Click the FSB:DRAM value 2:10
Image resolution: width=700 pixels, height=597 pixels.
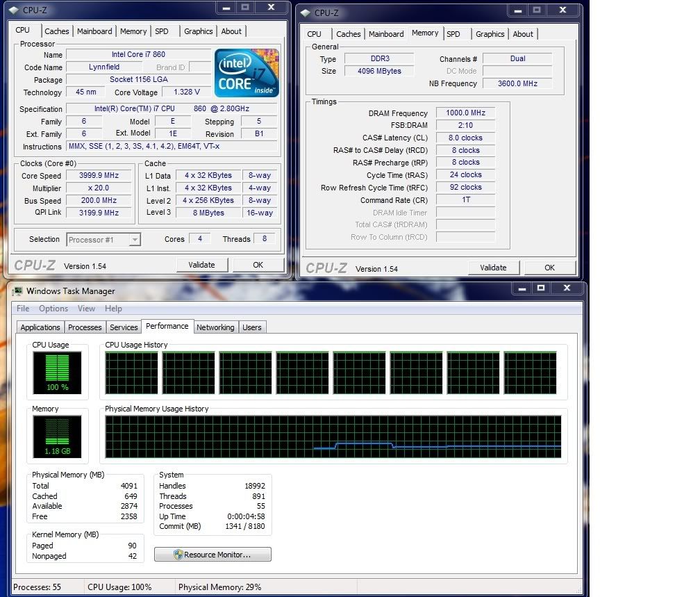pyautogui.click(x=465, y=126)
